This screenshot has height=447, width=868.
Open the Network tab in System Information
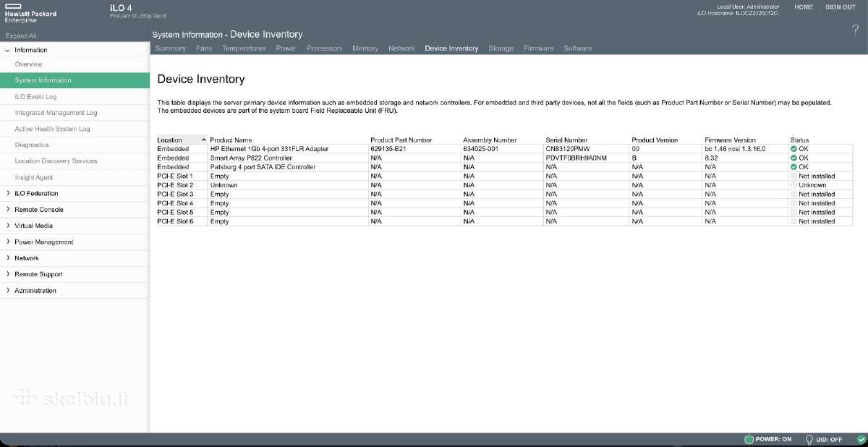pos(401,48)
